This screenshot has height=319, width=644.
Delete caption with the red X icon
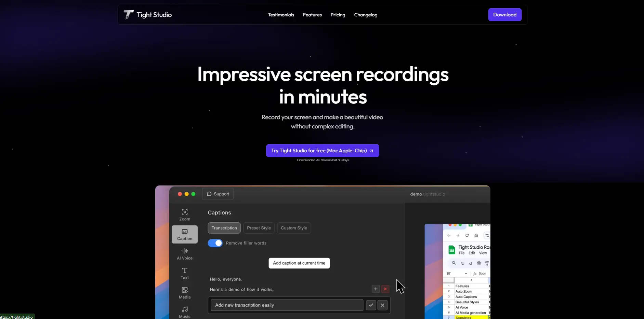coord(385,289)
